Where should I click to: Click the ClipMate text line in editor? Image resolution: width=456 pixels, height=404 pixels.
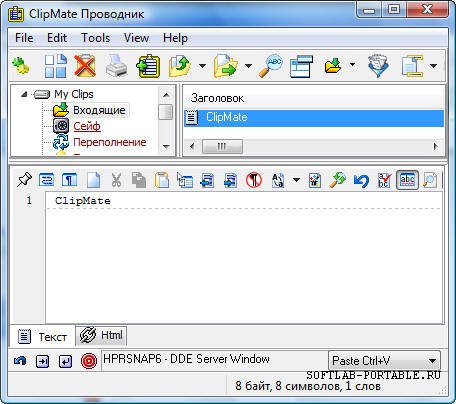point(83,201)
